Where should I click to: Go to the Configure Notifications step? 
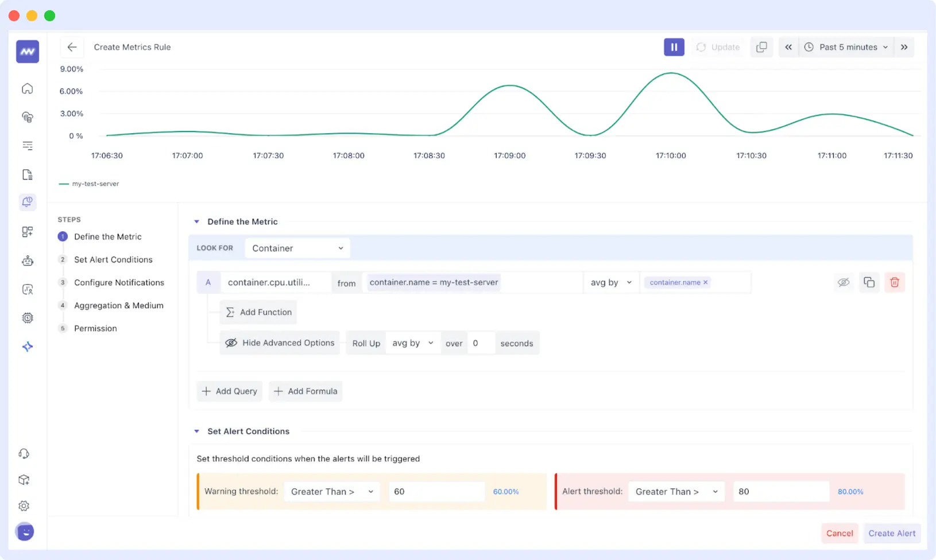click(119, 282)
